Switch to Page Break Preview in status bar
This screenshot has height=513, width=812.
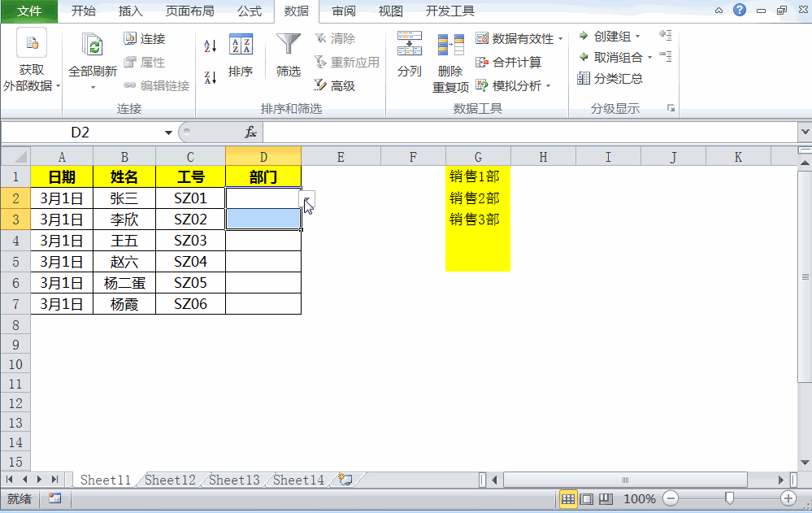606,499
